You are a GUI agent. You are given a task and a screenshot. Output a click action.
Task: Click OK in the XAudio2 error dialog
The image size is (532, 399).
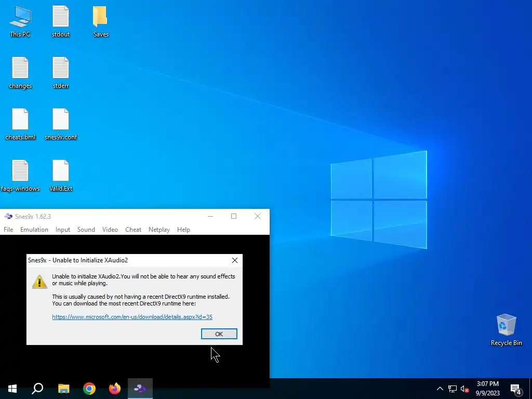coord(219,334)
